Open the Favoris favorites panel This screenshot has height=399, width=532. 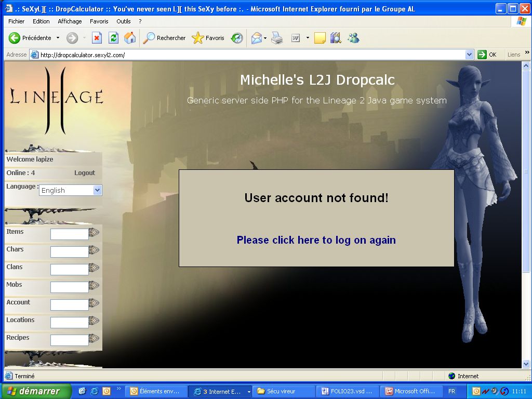[x=208, y=38]
